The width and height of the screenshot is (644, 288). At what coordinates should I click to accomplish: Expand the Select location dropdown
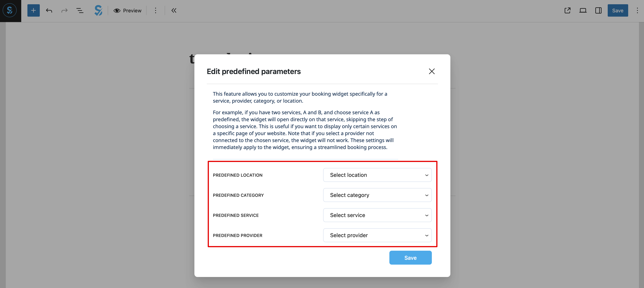click(x=377, y=175)
